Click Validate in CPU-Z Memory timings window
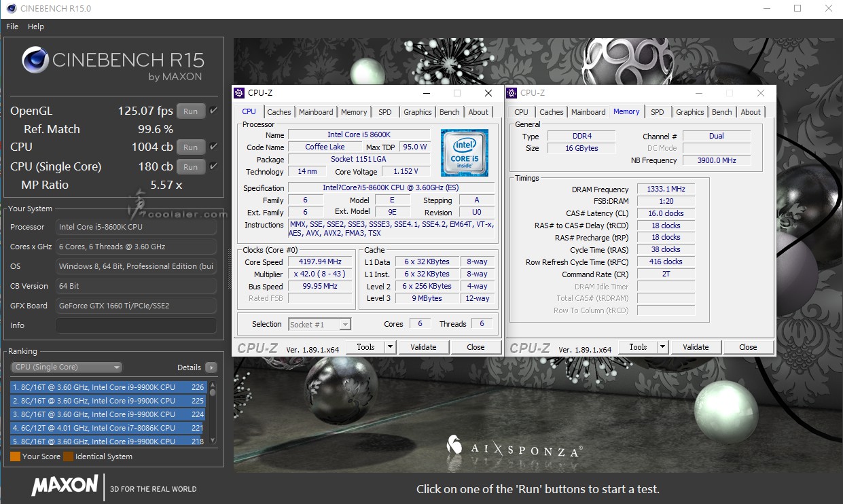Viewport: 843px width, 504px height. click(x=696, y=347)
